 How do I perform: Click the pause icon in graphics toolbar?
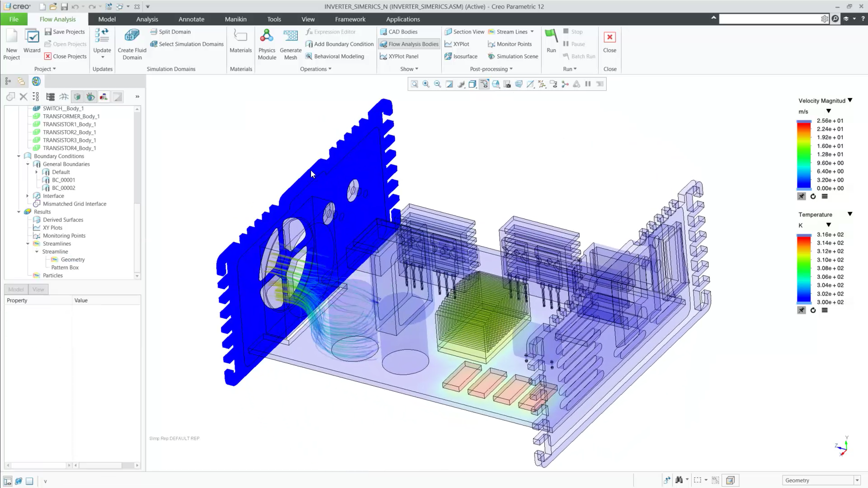588,84
